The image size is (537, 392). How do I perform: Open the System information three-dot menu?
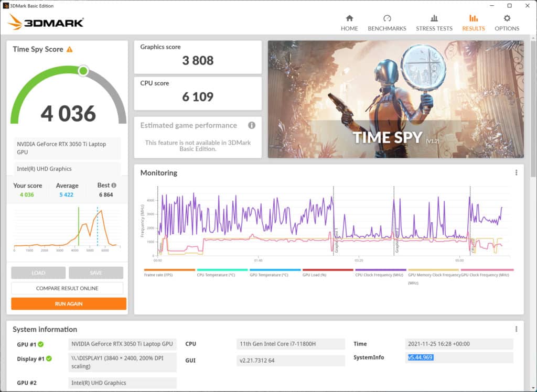pyautogui.click(x=516, y=329)
